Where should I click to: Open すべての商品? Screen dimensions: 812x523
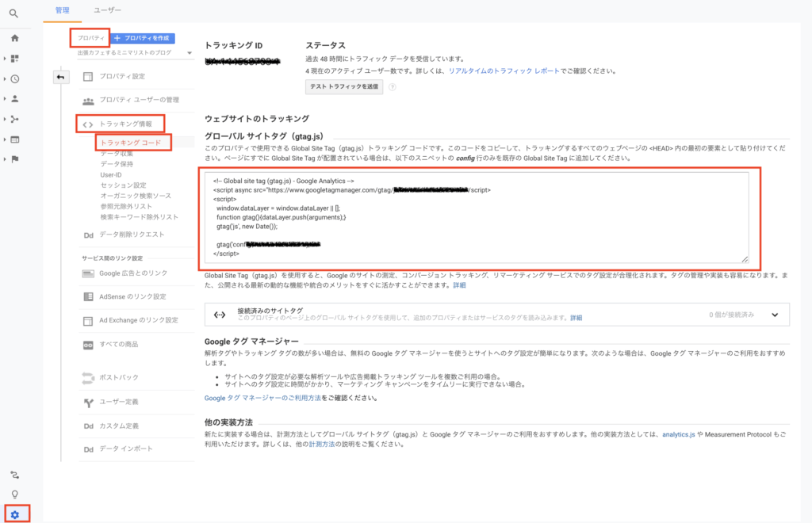click(x=119, y=345)
